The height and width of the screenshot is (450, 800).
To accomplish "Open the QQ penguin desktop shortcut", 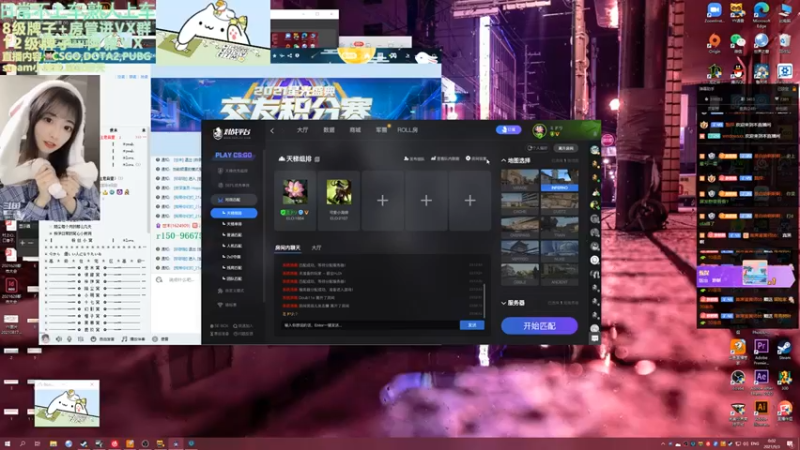I will pyautogui.click(x=737, y=73).
